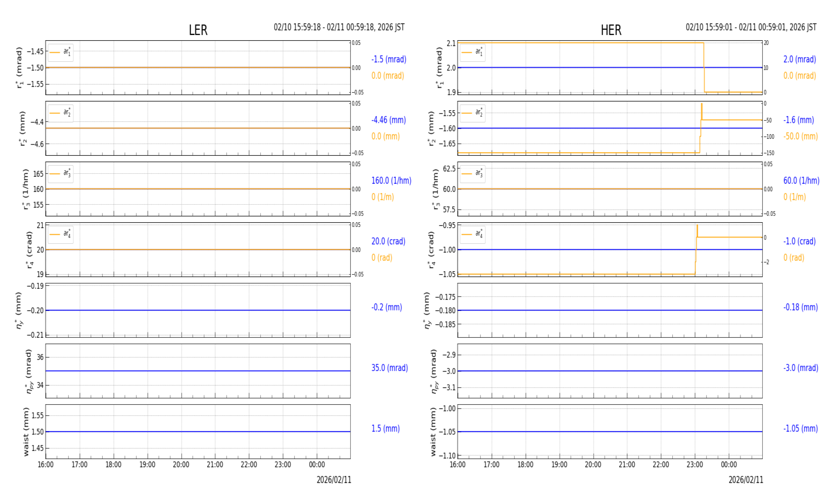Click the ∂r3* legend in the HER r3 plot
The width and height of the screenshot is (824, 504).
click(x=473, y=174)
